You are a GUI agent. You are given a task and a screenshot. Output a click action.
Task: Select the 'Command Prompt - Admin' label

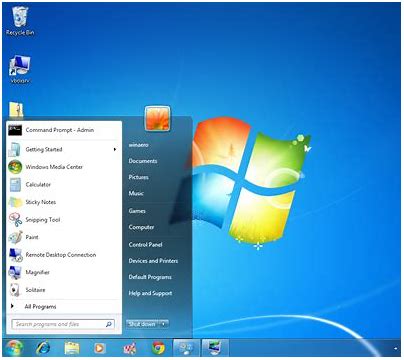click(60, 130)
